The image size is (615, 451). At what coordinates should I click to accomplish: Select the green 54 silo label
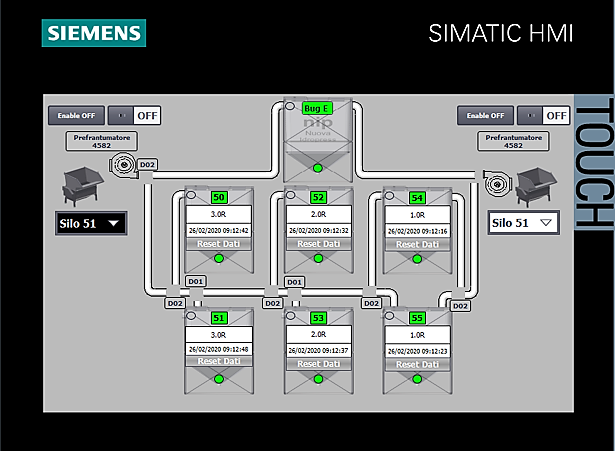417,198
